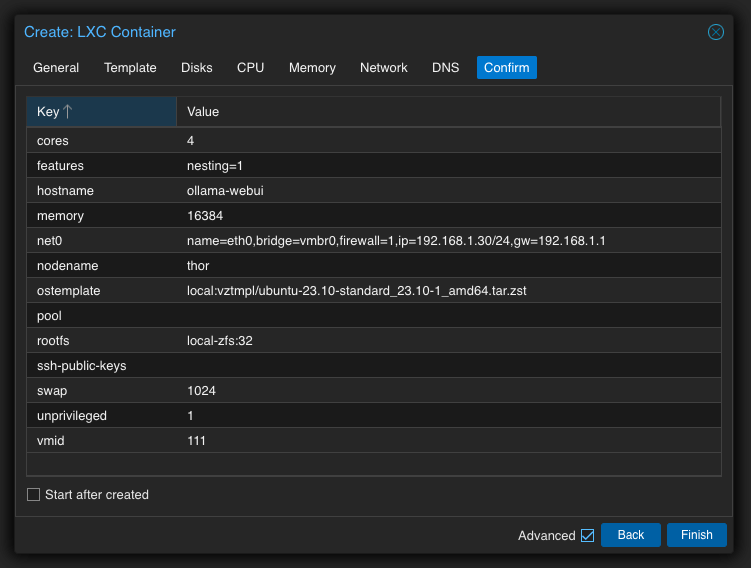Viewport: 751px width, 568px height.
Task: Switch to the DNS tab
Action: (446, 68)
